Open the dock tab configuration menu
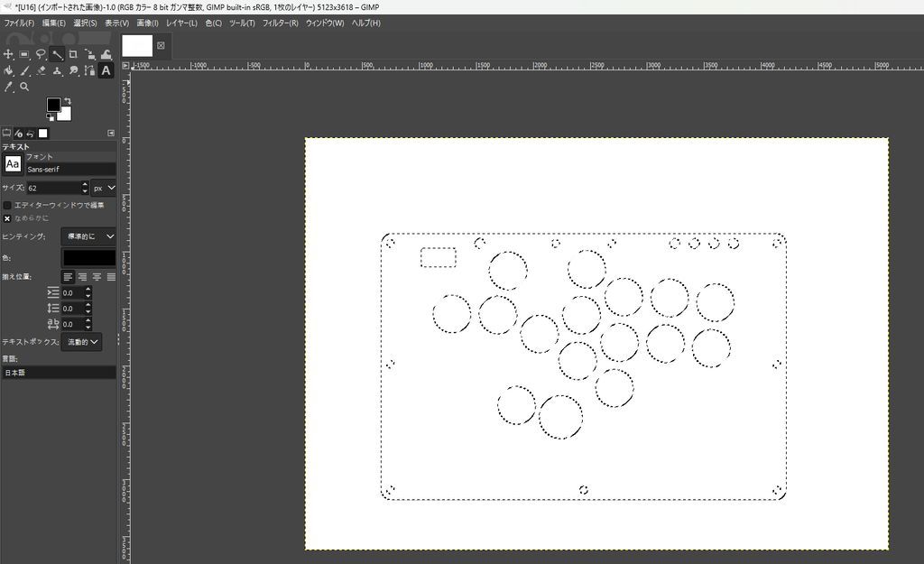 111,134
